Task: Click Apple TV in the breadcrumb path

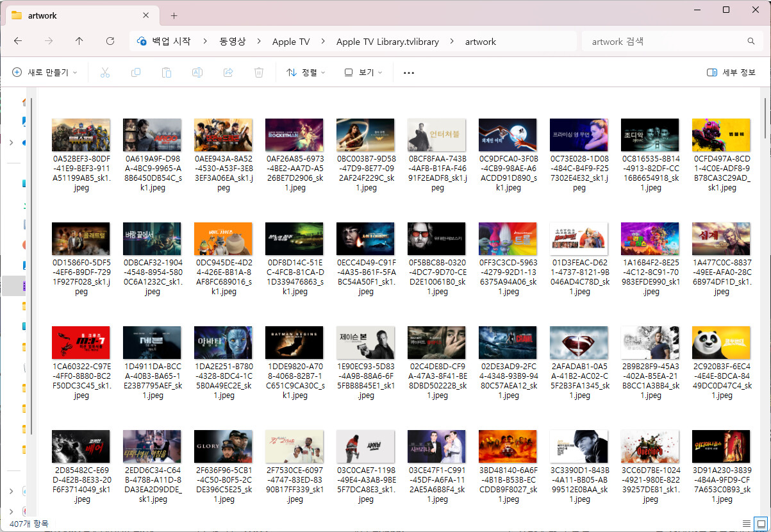Action: coord(291,42)
